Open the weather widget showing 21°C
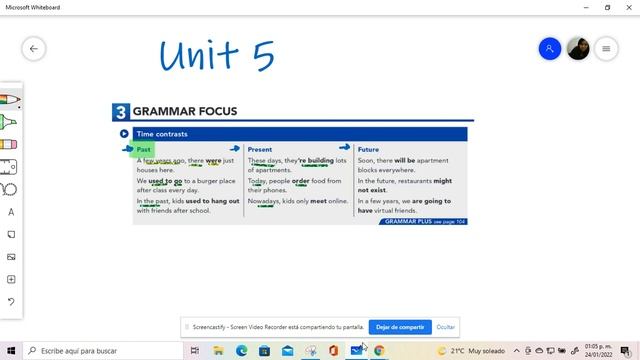Screen dimensions: 640x360 pos(471,351)
